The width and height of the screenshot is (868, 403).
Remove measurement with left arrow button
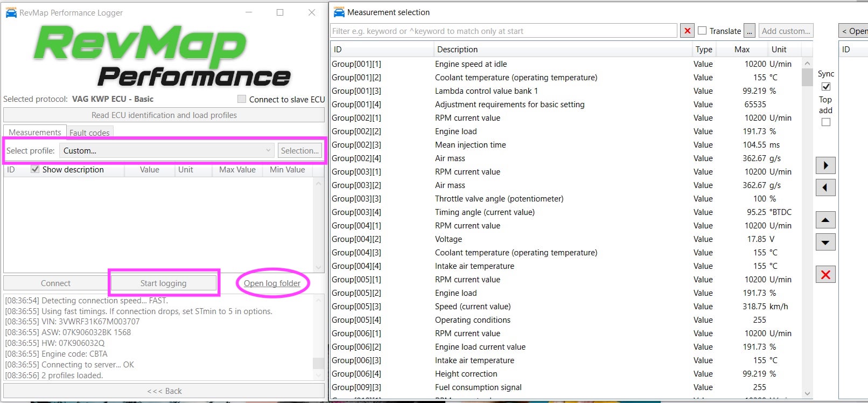tap(825, 187)
